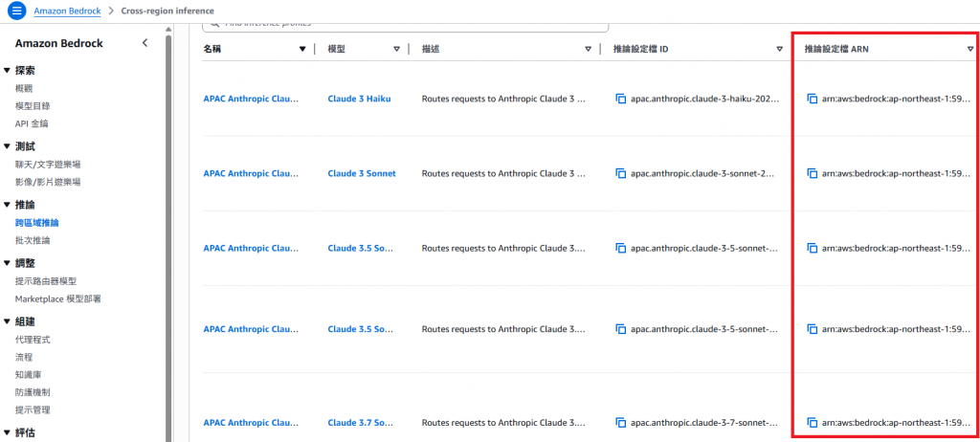Open 聊天/文字遊樂場 in the sidebar
980x442 pixels.
(48, 165)
